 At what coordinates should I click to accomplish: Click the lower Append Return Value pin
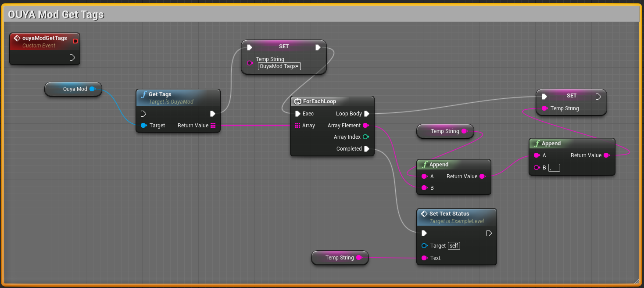482,176
